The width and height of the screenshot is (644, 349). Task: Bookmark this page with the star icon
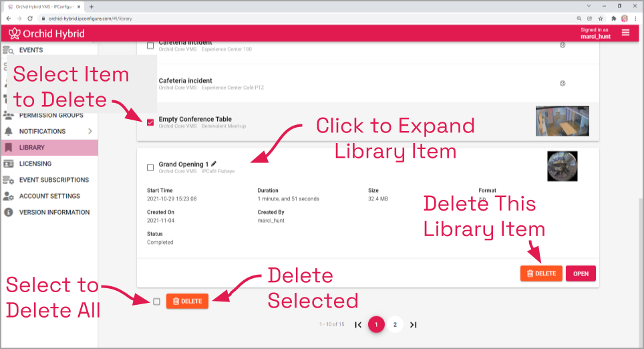[601, 19]
